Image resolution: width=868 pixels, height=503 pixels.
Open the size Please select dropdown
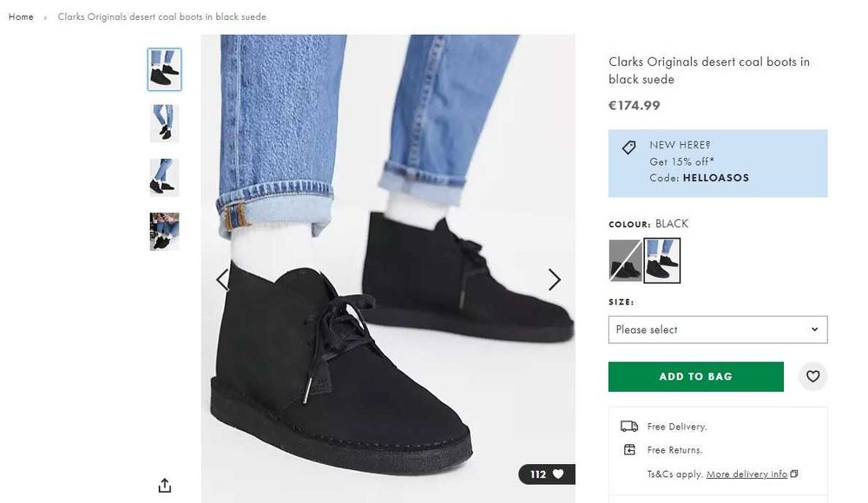click(717, 330)
